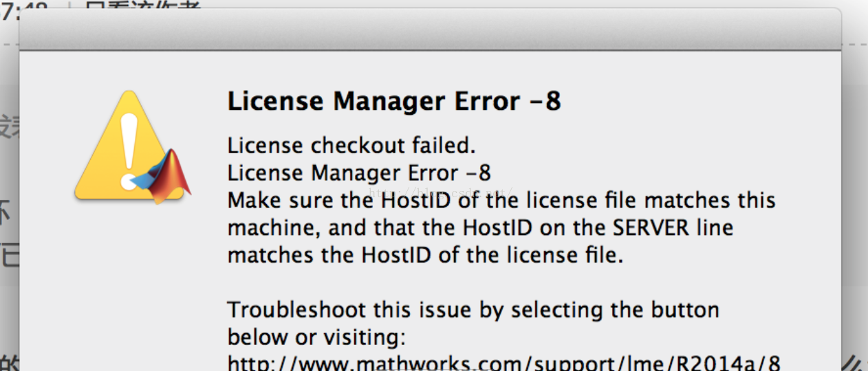Click the below or visiting text

point(317,337)
